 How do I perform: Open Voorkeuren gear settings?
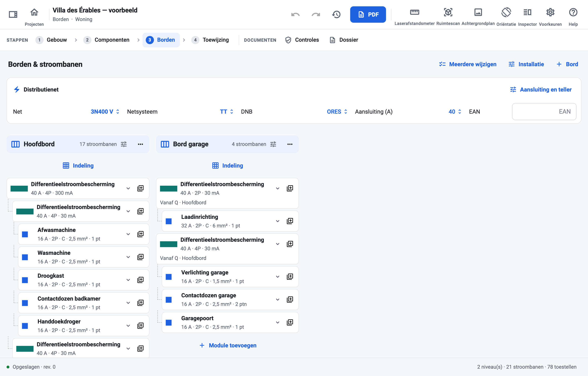click(550, 12)
